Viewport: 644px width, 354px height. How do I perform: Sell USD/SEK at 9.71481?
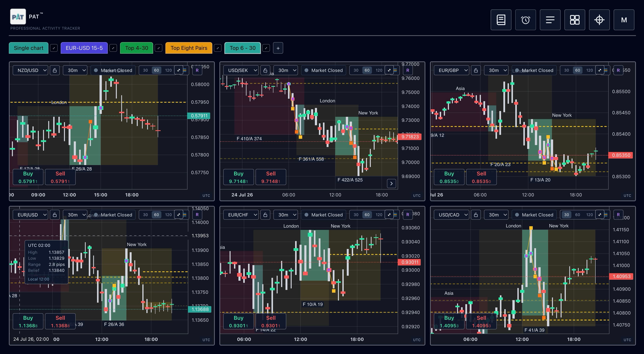271,177
